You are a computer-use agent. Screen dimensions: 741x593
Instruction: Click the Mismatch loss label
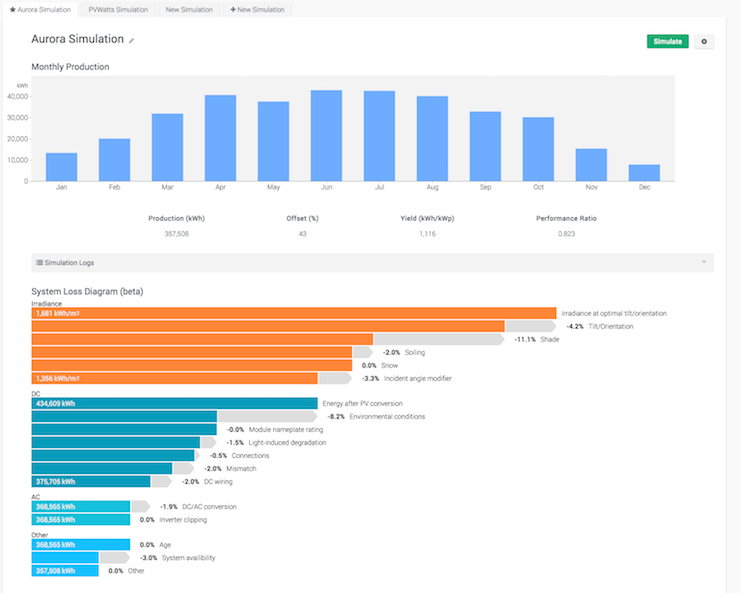(241, 469)
